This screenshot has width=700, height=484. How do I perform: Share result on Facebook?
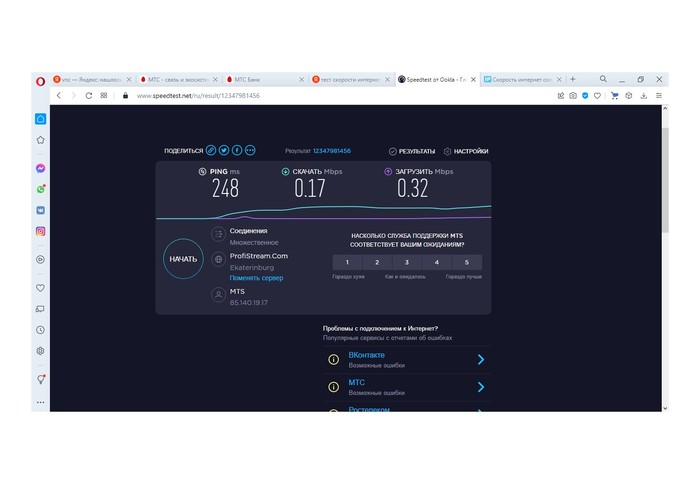(237, 150)
